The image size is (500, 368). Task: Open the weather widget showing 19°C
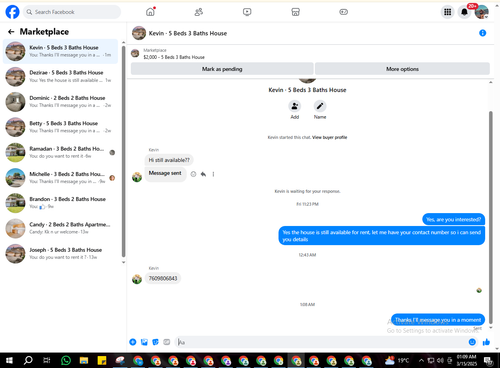(397, 360)
